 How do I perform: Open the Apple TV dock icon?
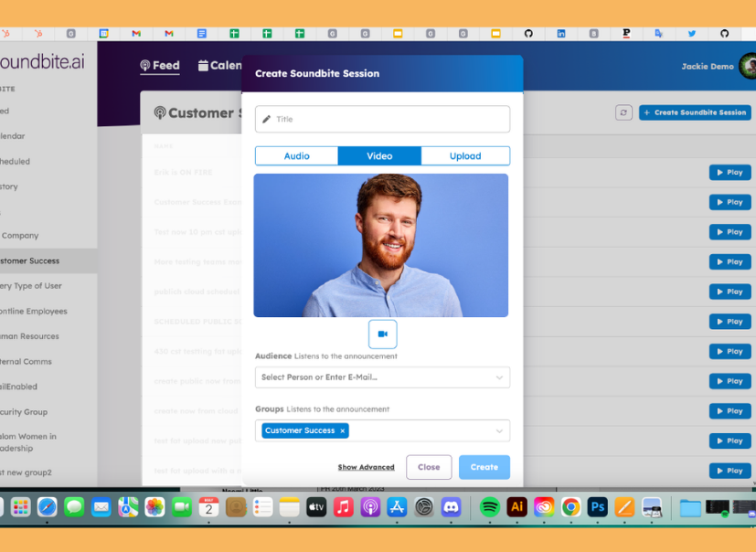pos(316,507)
